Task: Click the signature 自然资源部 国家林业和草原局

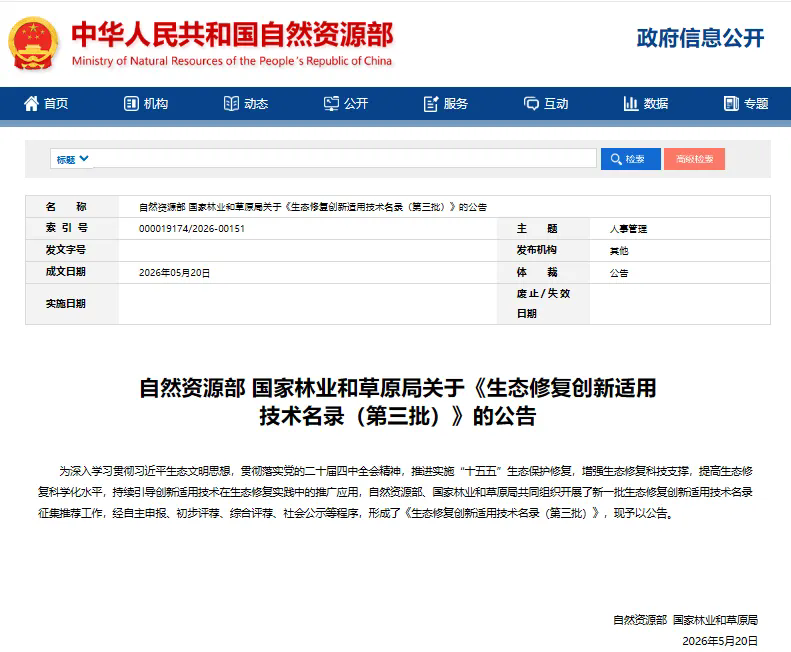Action: [x=685, y=620]
